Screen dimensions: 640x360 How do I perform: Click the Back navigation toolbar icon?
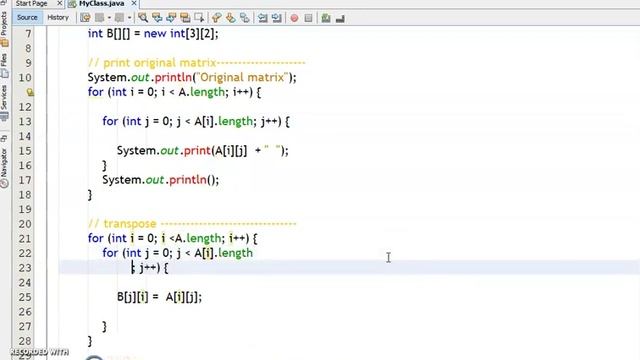99,18
